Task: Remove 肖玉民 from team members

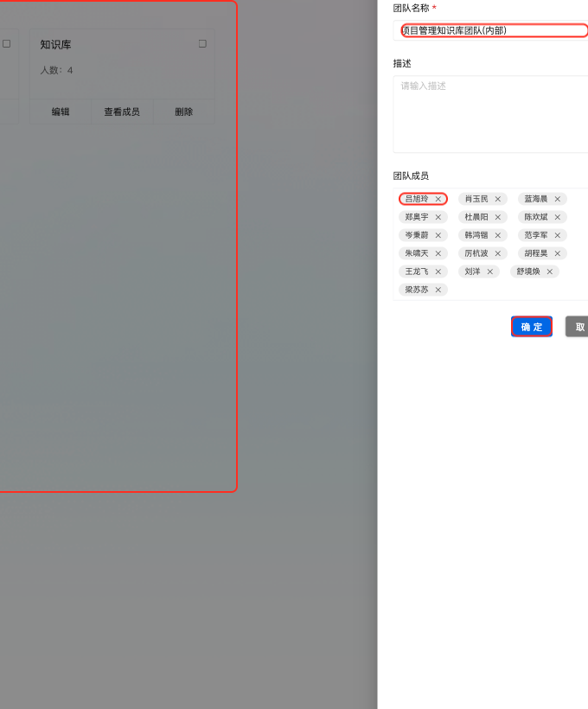Action: coord(498,199)
